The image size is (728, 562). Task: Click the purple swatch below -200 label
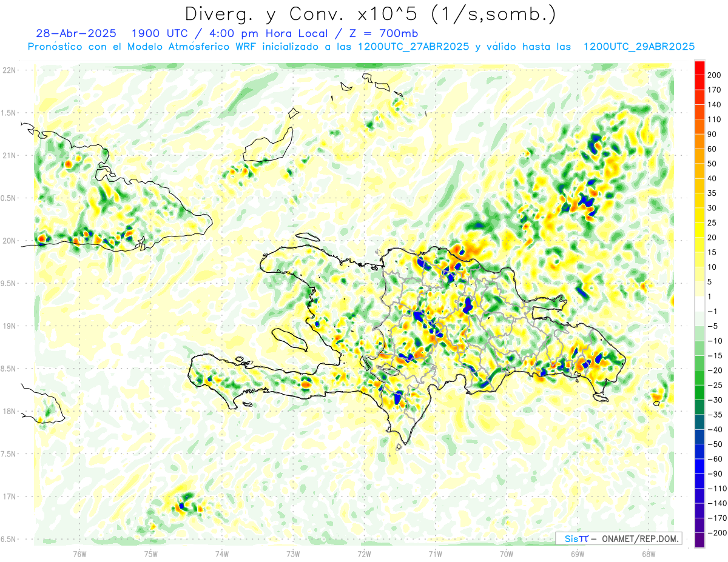tap(699, 540)
